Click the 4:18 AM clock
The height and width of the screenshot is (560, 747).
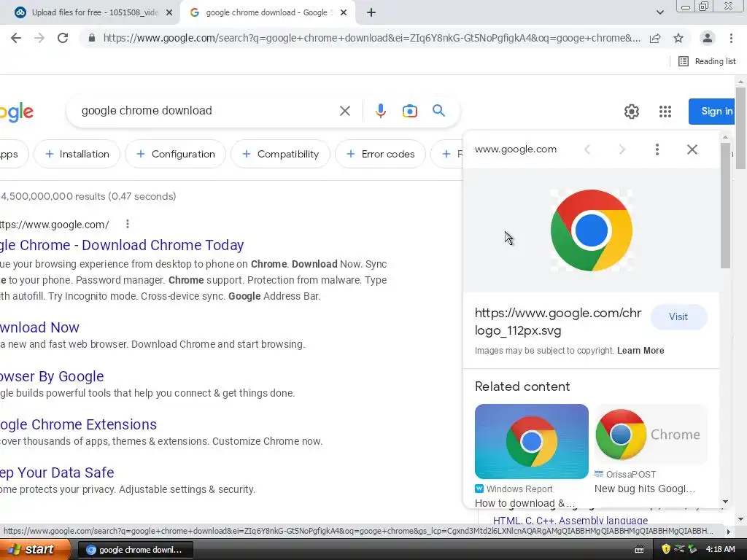(720, 549)
